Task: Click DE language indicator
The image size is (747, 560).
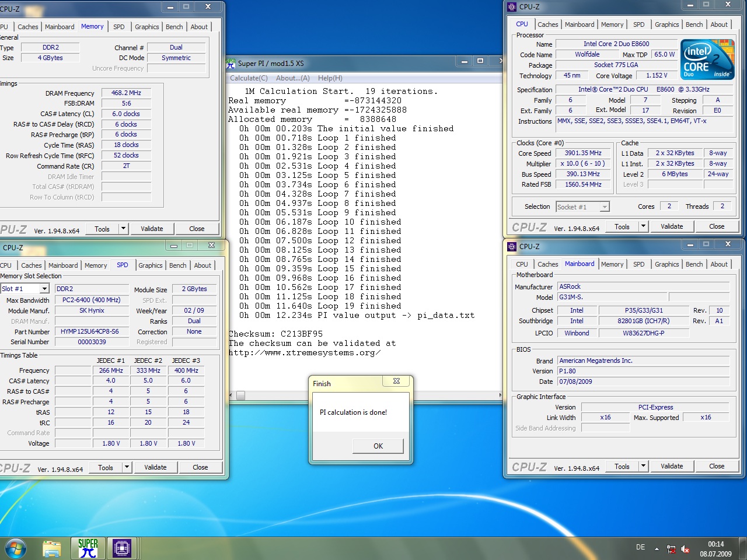Action: pos(641,547)
